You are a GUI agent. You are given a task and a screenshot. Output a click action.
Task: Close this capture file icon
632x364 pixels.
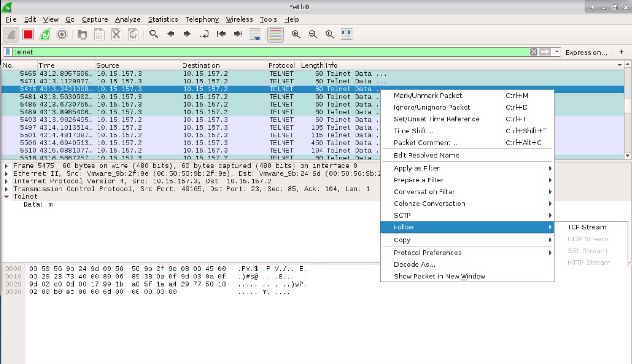click(116, 34)
